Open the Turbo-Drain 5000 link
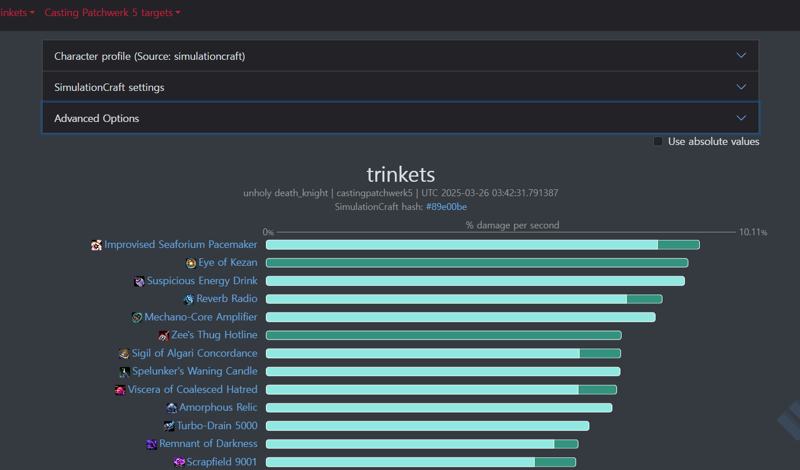This screenshot has width=800, height=470. coord(217,426)
